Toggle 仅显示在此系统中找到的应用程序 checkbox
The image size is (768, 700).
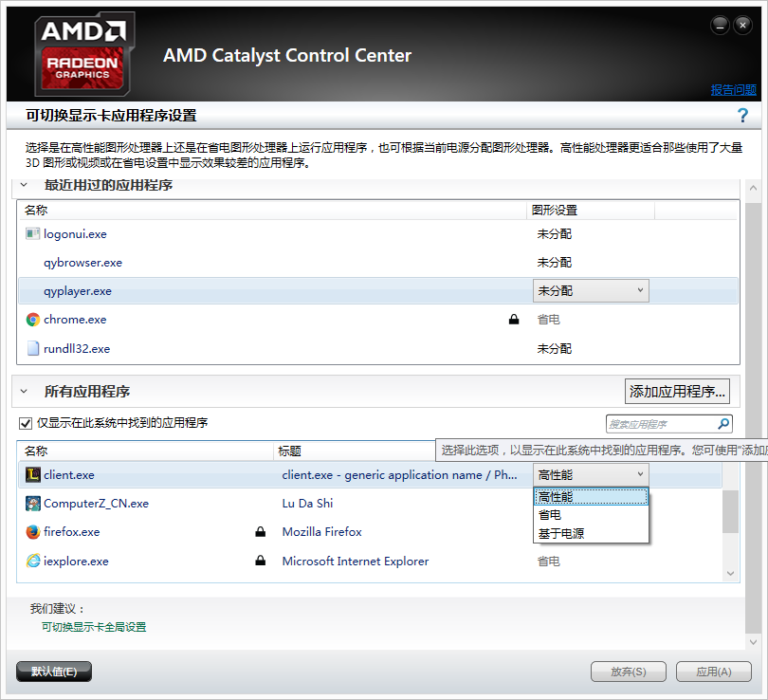(26, 423)
